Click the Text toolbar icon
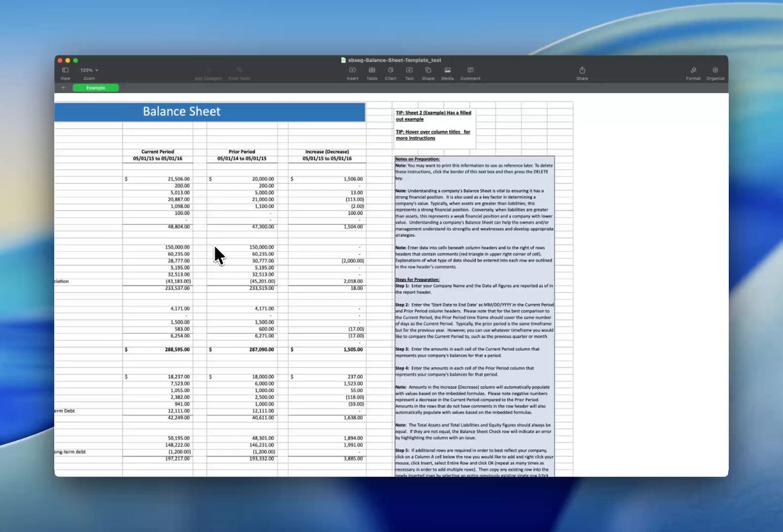 point(409,70)
